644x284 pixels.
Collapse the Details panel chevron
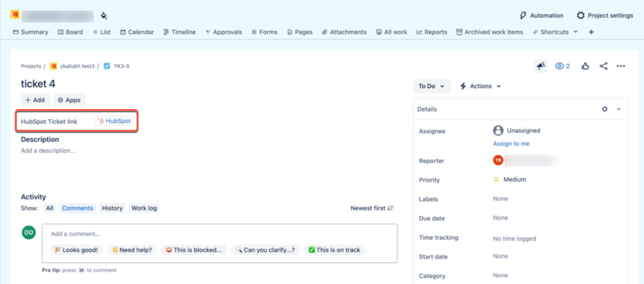(619, 109)
